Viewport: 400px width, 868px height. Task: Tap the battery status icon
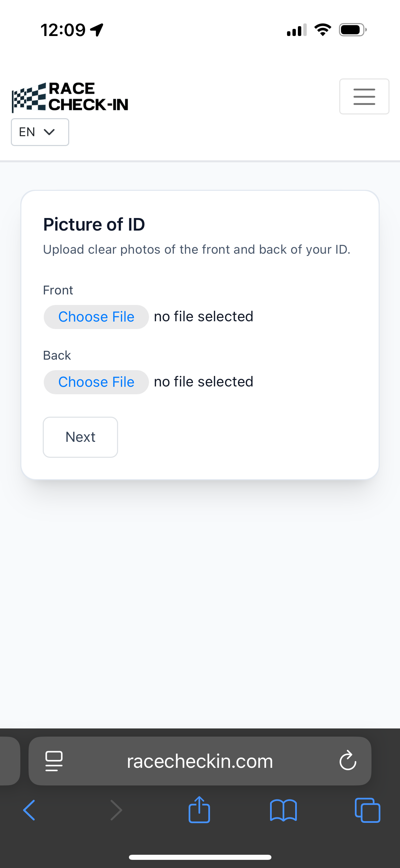click(x=353, y=30)
